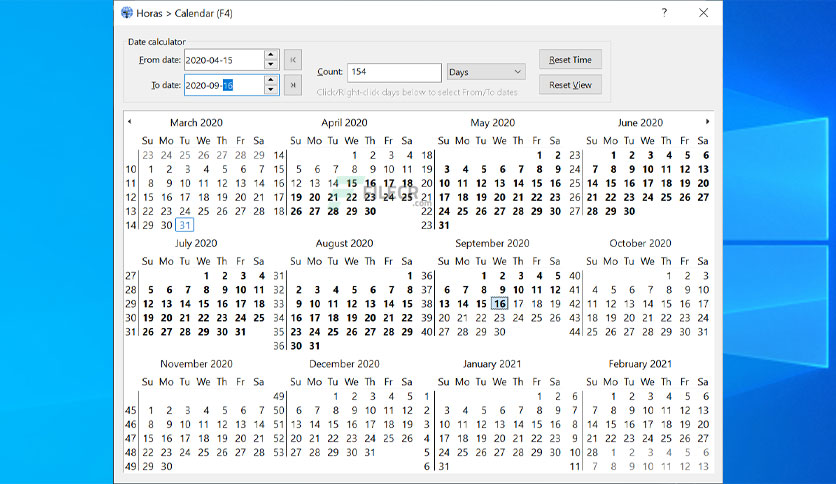Click into the From date field
Image resolution: width=836 pixels, height=484 pixels.
click(224, 60)
